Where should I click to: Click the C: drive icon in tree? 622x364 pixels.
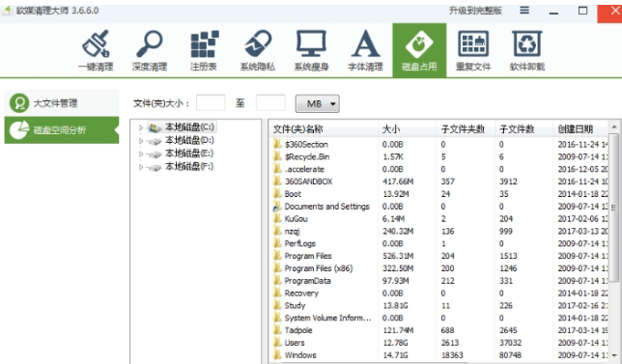[x=155, y=127]
